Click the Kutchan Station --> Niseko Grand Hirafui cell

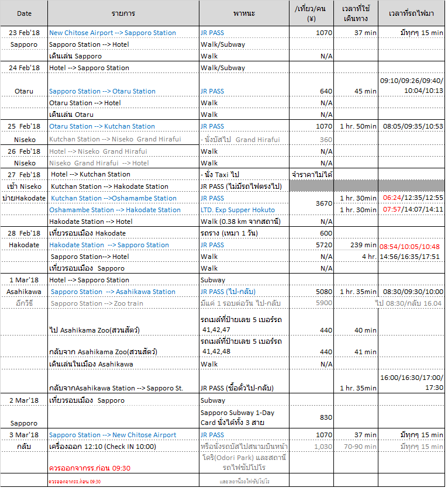click(x=123, y=139)
